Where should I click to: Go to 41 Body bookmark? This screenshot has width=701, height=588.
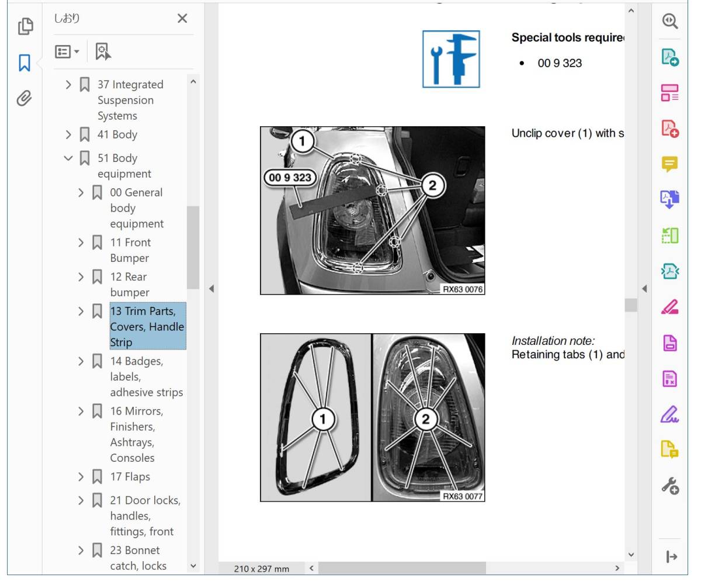(x=117, y=134)
